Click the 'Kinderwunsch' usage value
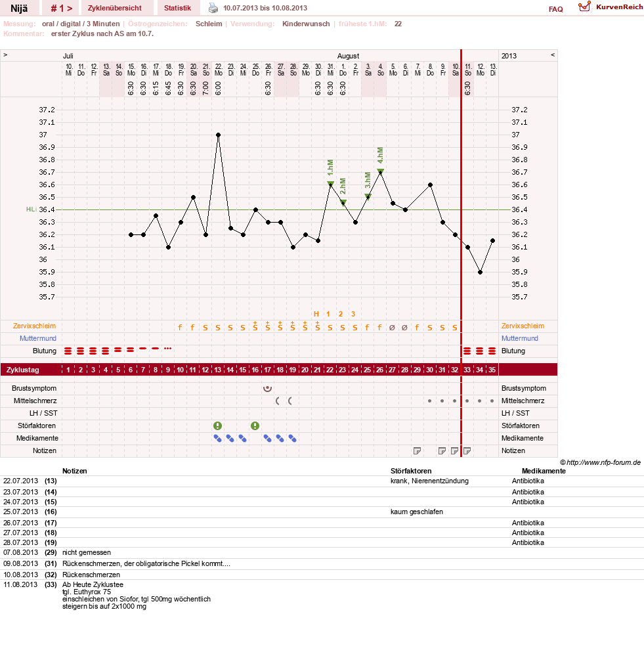The image size is (644, 656). pos(306,24)
